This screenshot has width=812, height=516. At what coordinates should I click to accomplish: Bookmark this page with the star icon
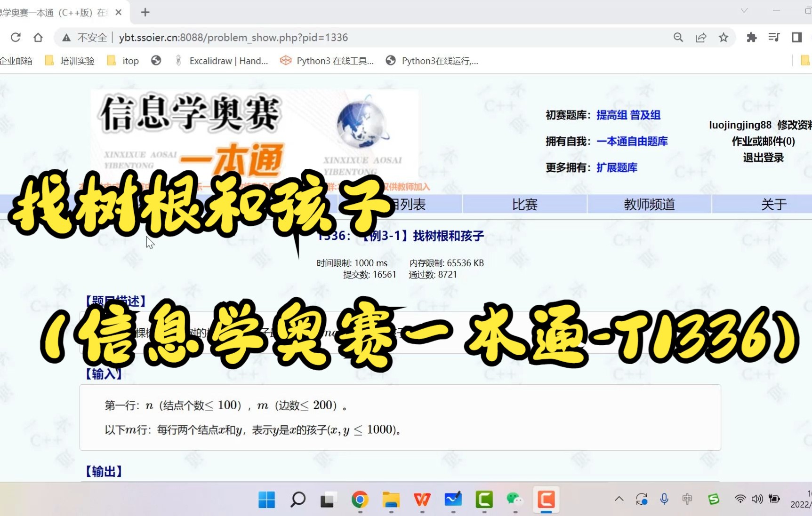(x=724, y=37)
